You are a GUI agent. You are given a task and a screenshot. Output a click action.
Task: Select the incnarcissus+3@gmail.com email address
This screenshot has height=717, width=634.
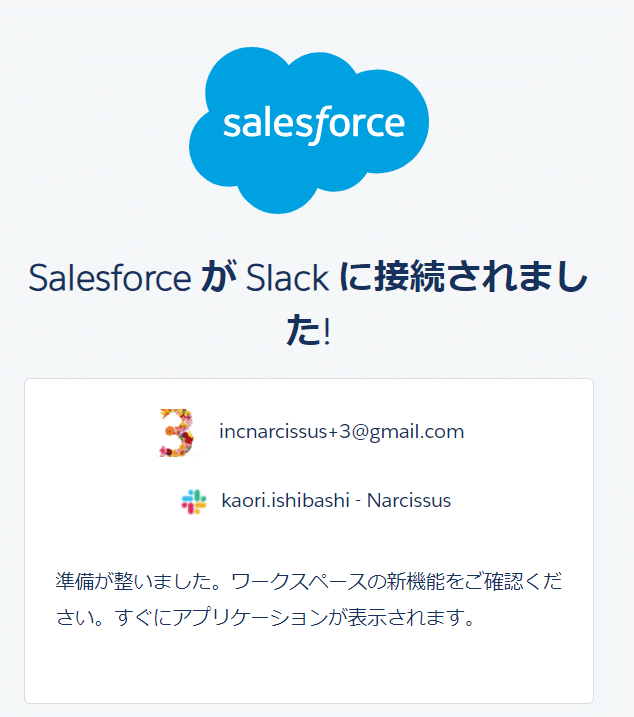(x=341, y=432)
